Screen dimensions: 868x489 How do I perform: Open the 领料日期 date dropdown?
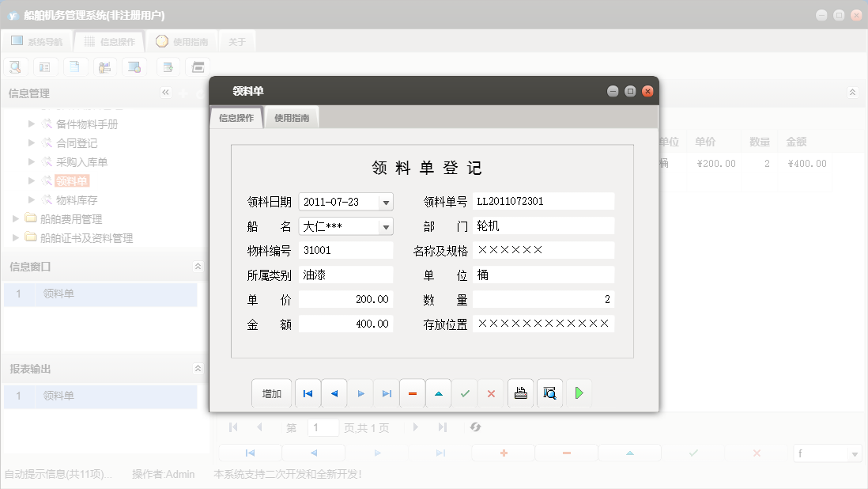387,201
